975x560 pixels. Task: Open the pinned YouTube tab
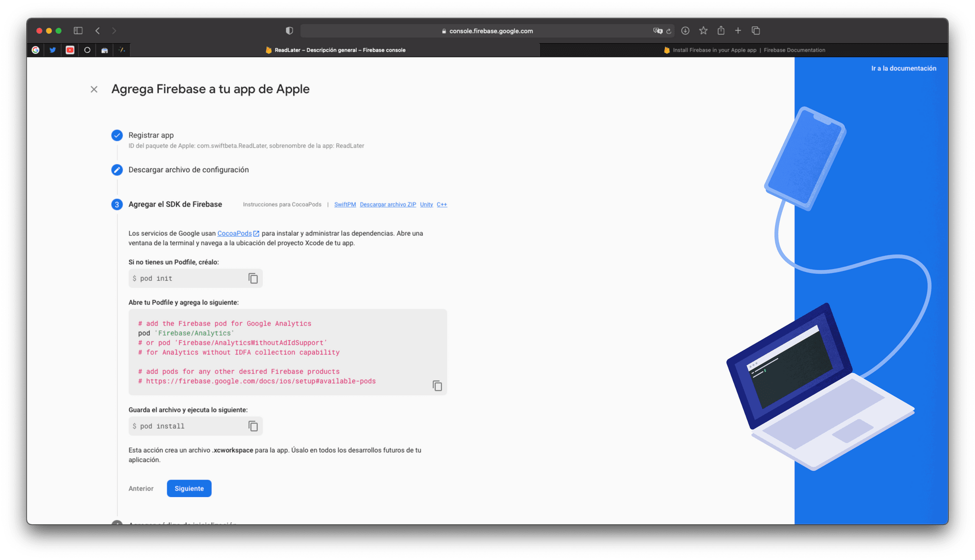pyautogui.click(x=70, y=50)
